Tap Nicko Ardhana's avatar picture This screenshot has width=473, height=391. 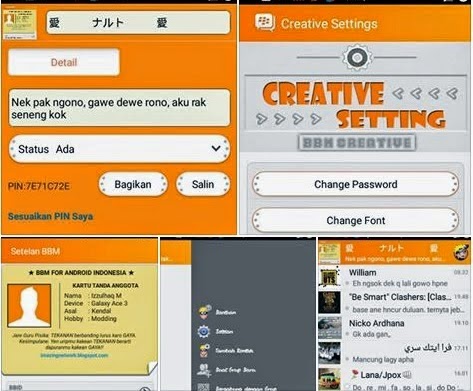click(x=330, y=328)
